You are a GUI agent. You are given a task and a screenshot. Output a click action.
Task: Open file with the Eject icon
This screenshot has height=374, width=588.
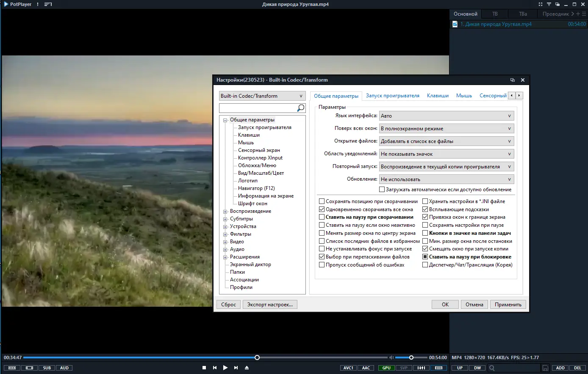247,368
